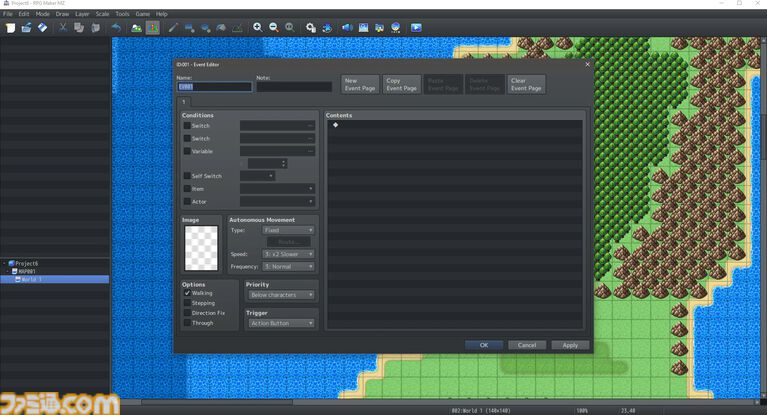Viewport: 767px width, 415px height.
Task: Check the Stepping option
Action: 187,303
